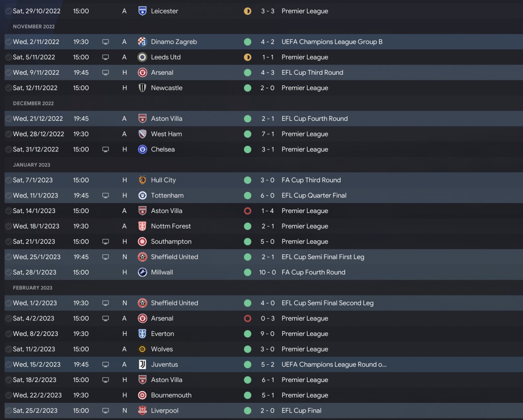Click the Juventus club crest
This screenshot has width=523, height=420.
(x=142, y=364)
